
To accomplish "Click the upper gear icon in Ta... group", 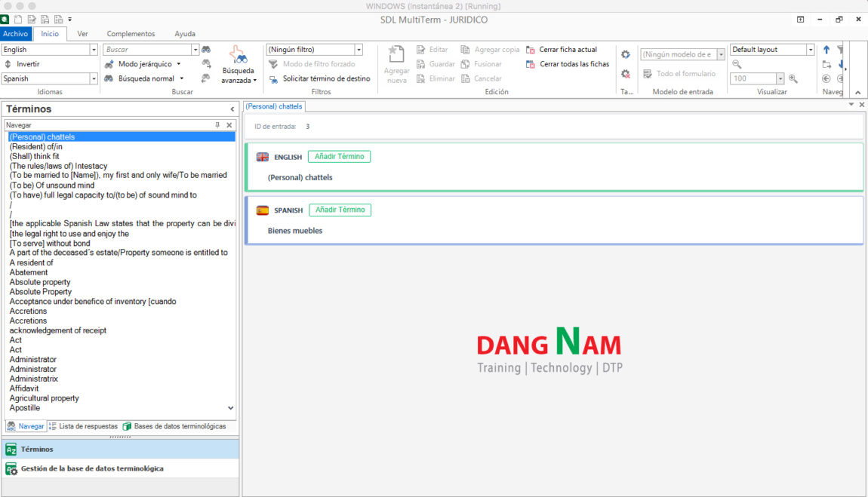I will [x=626, y=54].
